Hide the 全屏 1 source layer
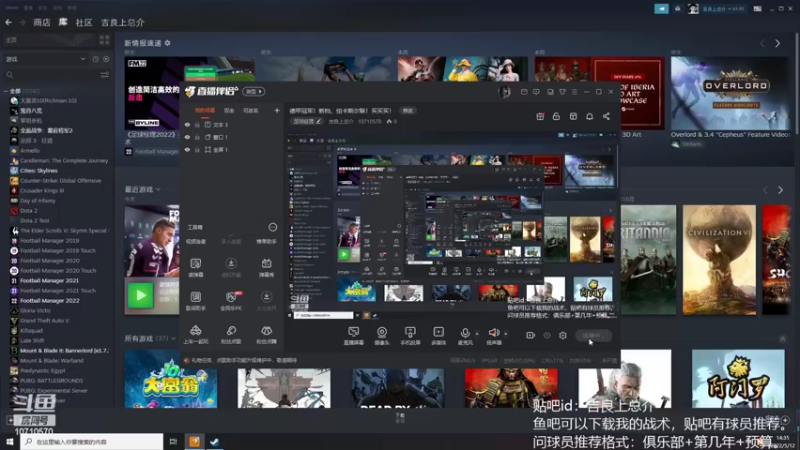The image size is (800, 450). point(187,150)
